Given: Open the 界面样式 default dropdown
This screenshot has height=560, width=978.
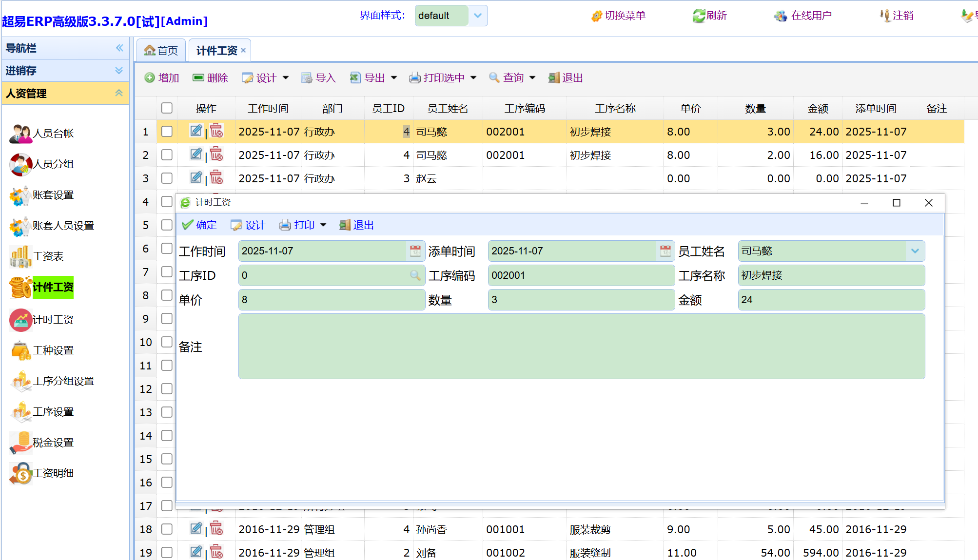Looking at the screenshot, I should (478, 16).
